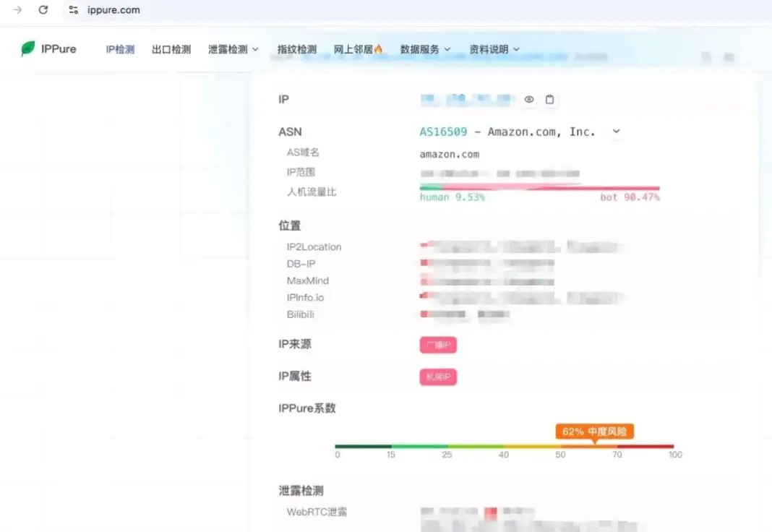
Task: Click amazon.com AS domain text
Action: [449, 155]
